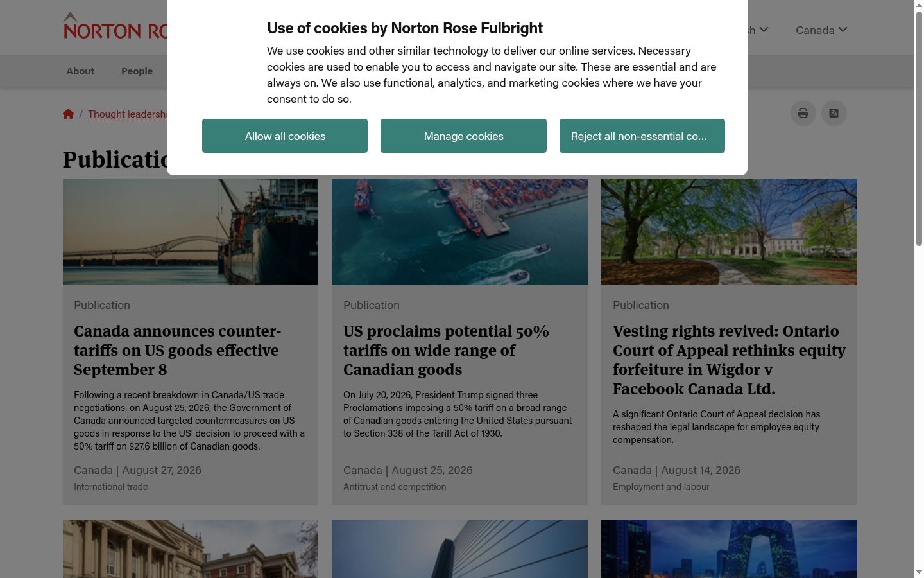Open Vesting rights revived article title
Viewport: 924px width, 578px height.
tap(729, 360)
